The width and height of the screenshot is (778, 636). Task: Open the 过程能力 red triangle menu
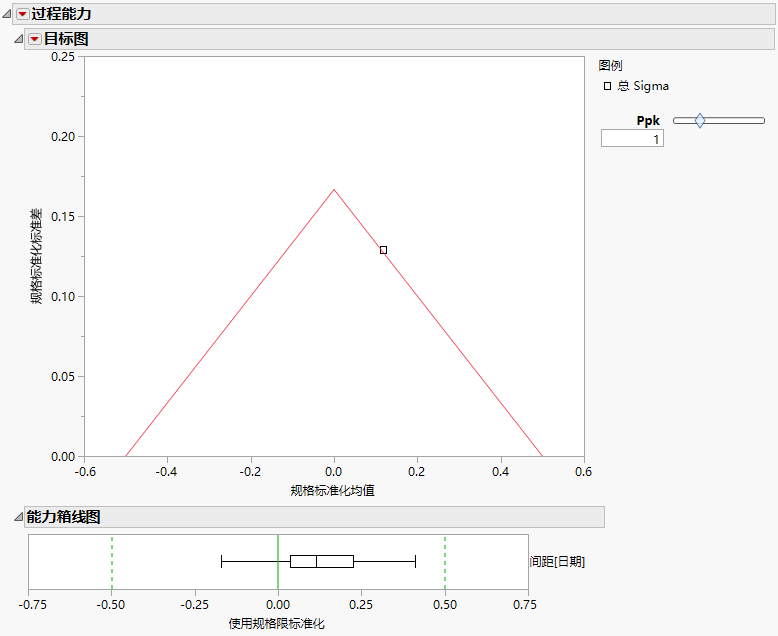[x=22, y=14]
